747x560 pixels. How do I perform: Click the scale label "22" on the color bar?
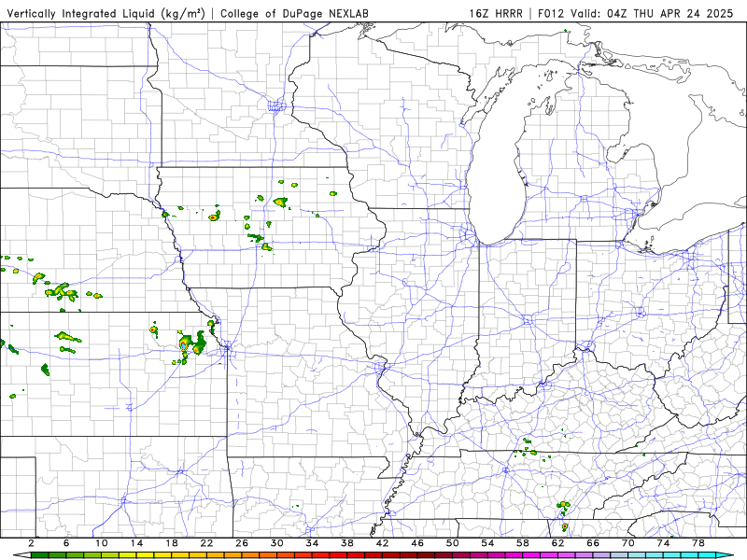tap(206, 543)
